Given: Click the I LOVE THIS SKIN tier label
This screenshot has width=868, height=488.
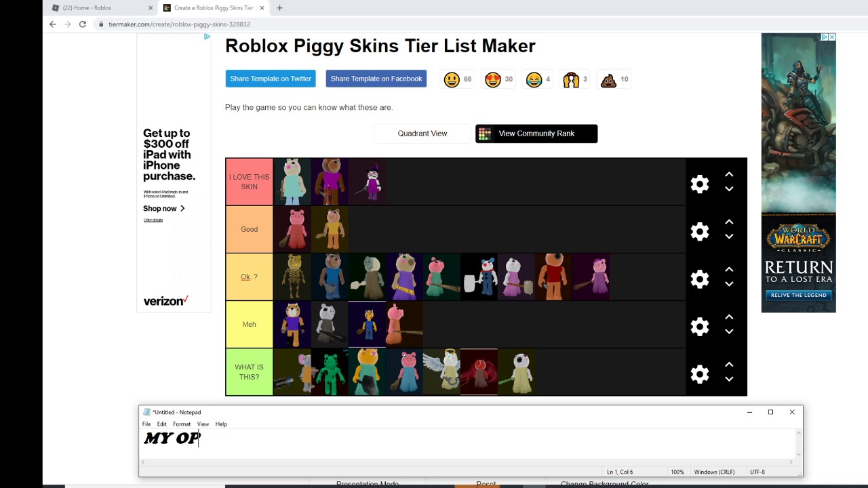Looking at the screenshot, I should (250, 182).
